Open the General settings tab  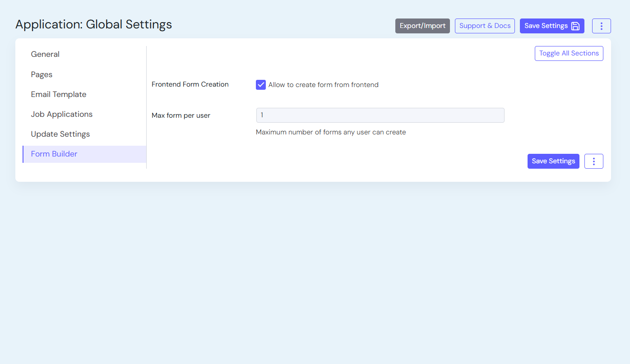45,54
